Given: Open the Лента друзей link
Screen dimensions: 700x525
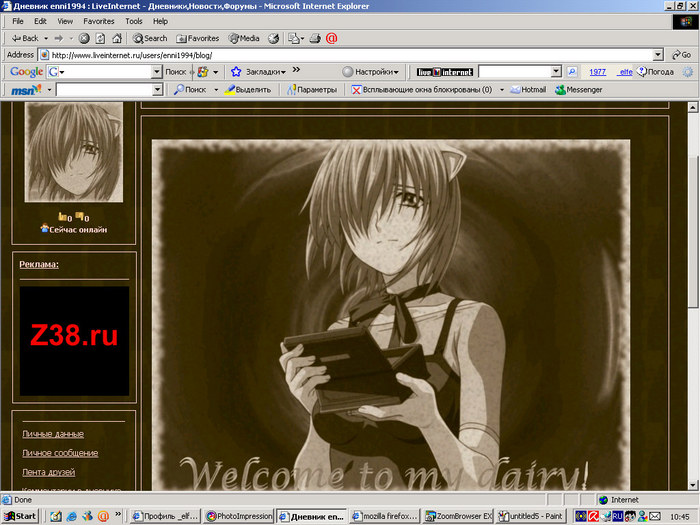Looking at the screenshot, I should coord(49,472).
